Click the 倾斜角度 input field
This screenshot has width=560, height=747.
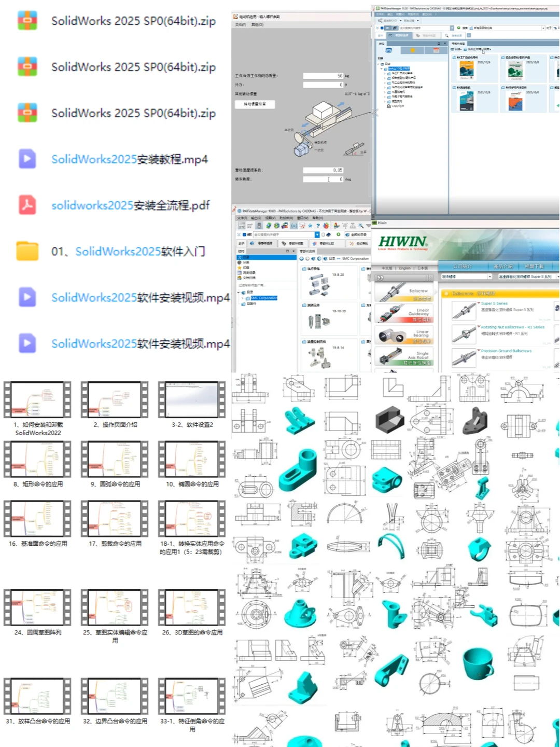pos(323,179)
